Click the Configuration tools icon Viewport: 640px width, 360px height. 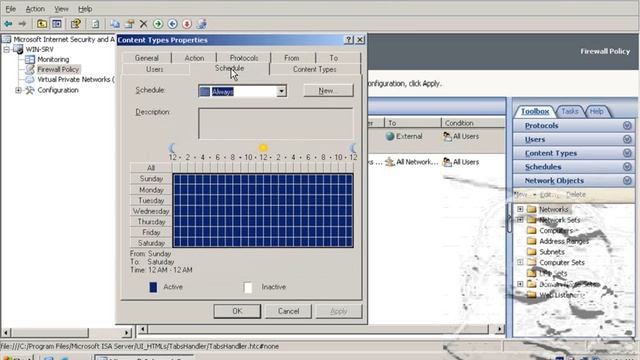pos(30,90)
